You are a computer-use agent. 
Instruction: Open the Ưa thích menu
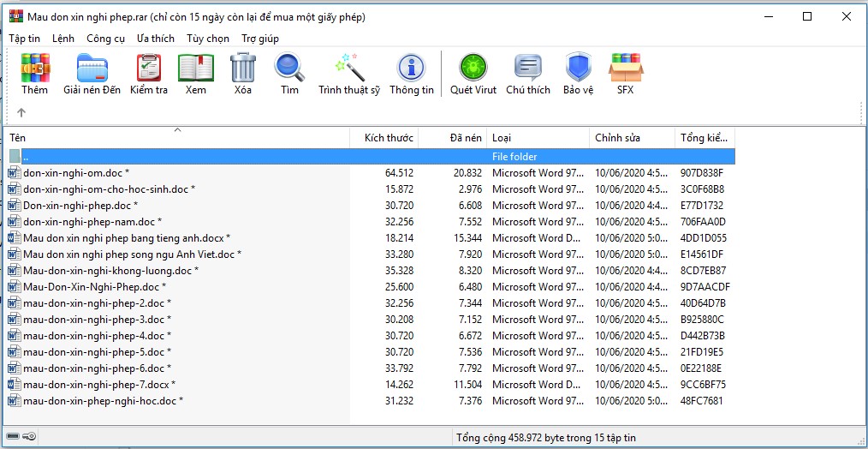[x=156, y=39]
